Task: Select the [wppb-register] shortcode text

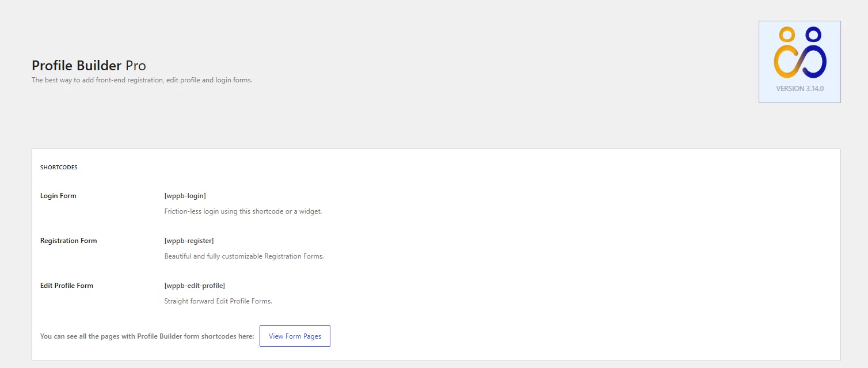Action: (x=189, y=241)
